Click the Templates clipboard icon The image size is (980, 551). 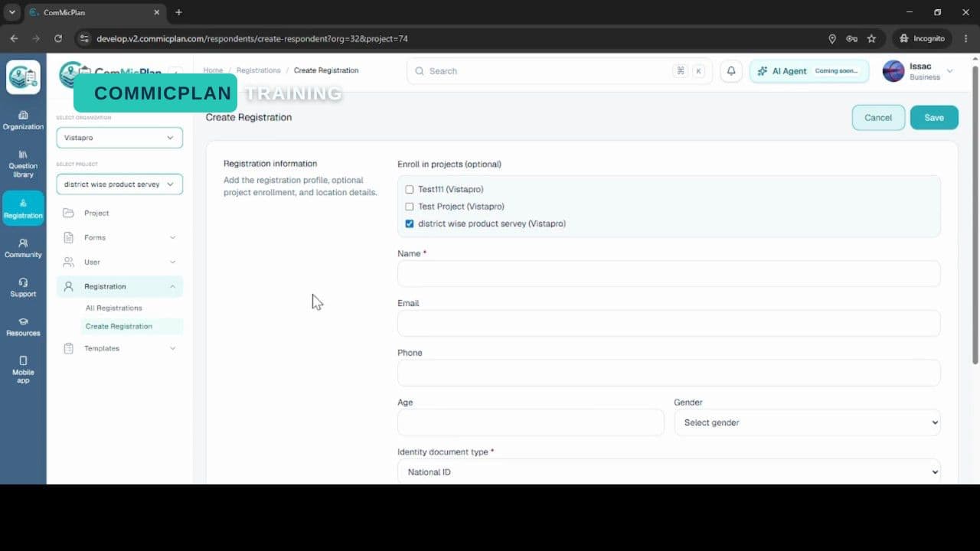[69, 348]
